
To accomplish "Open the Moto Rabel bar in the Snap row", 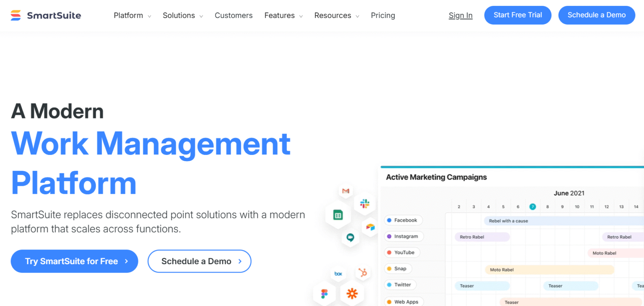I will (549, 270).
